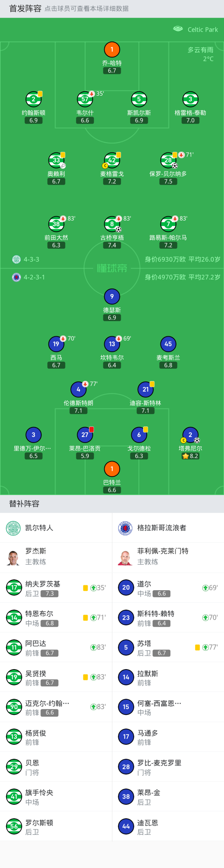Open the 凯尔特人 team link
Viewport: 224px width, 868px height.
[x=39, y=528]
